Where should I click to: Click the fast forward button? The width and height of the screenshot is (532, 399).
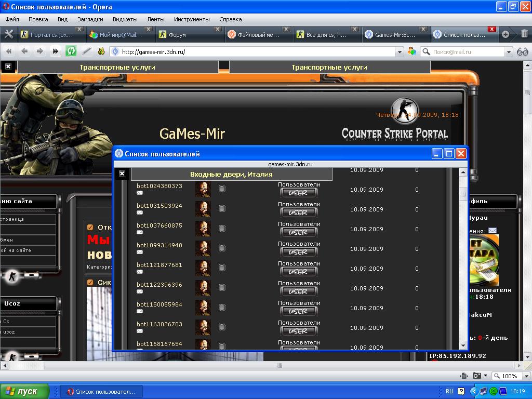tap(55, 51)
